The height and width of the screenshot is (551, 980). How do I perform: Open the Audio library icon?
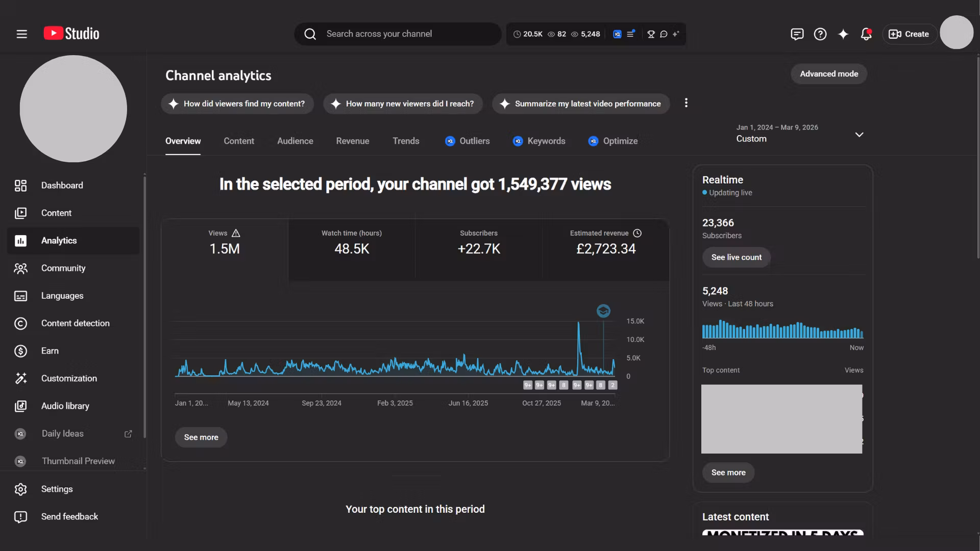click(x=20, y=406)
